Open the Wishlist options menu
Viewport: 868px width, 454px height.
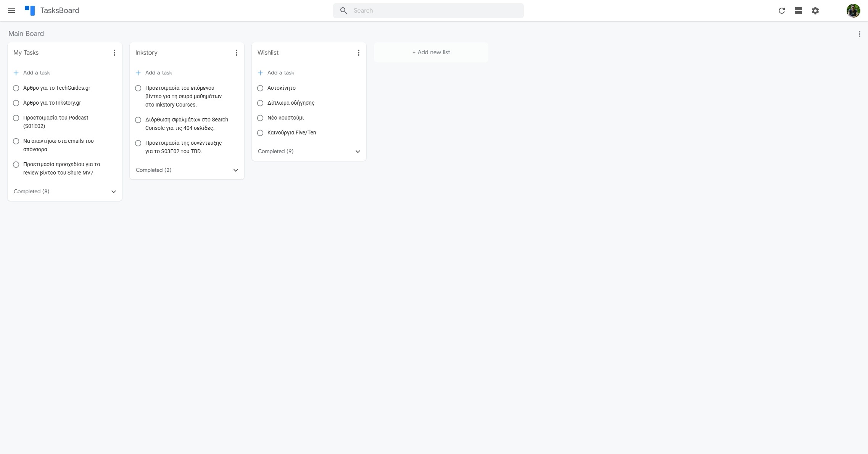(358, 52)
